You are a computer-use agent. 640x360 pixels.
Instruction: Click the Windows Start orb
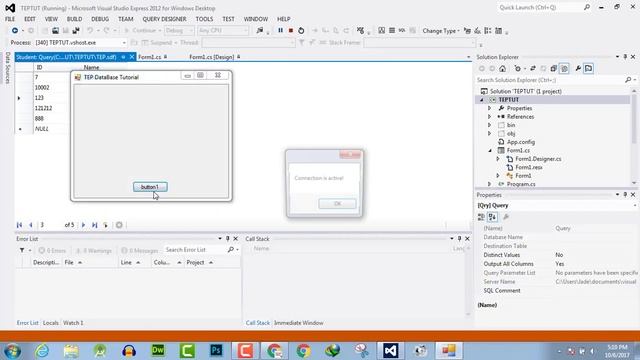point(12,351)
